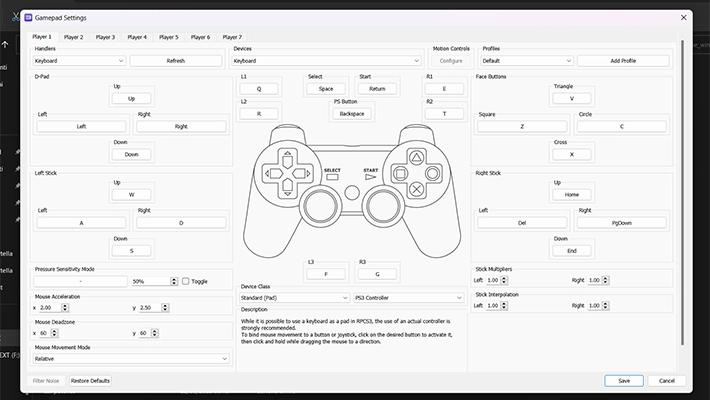Rebind L3 mapped to F

tap(326, 274)
